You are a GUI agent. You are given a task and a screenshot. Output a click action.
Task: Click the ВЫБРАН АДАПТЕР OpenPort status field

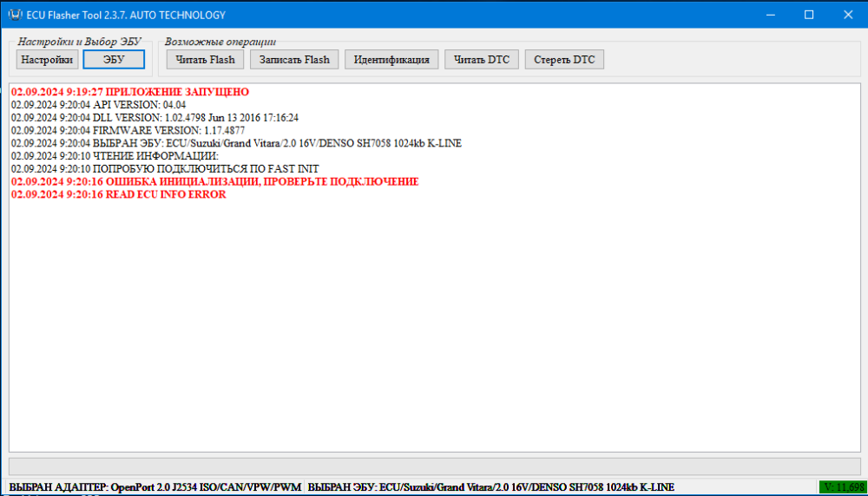(x=155, y=487)
